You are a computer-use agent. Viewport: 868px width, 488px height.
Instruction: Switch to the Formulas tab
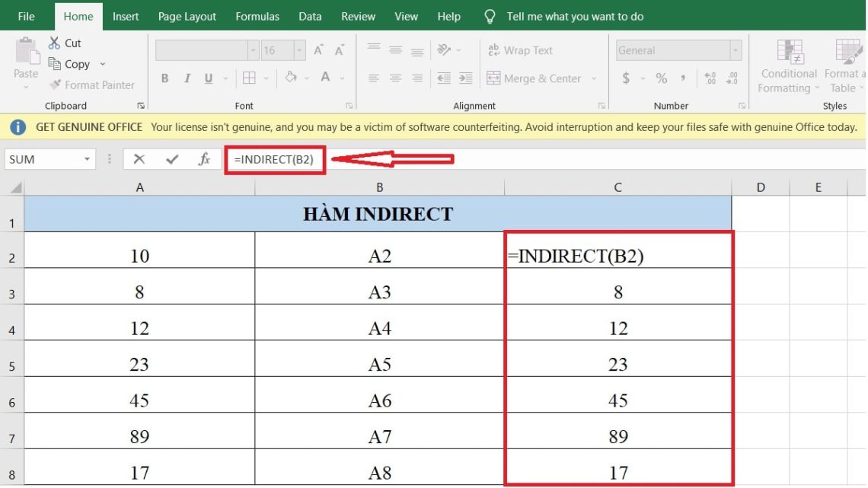coord(257,16)
